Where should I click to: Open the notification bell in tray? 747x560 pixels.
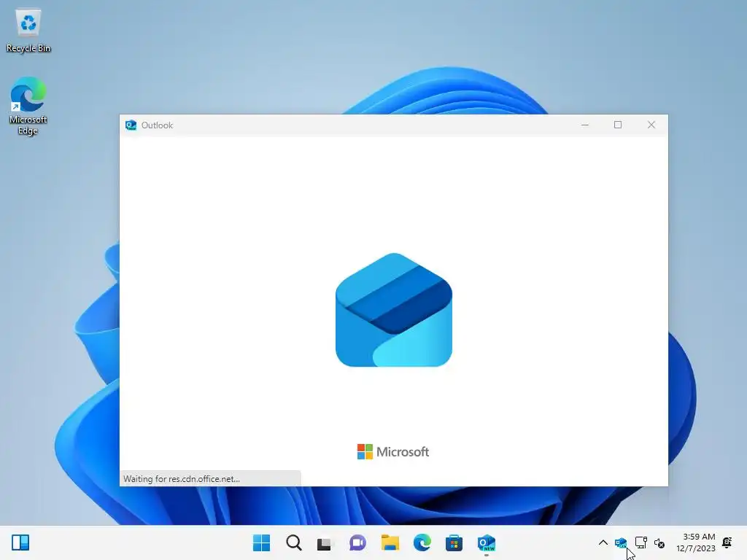coord(727,542)
